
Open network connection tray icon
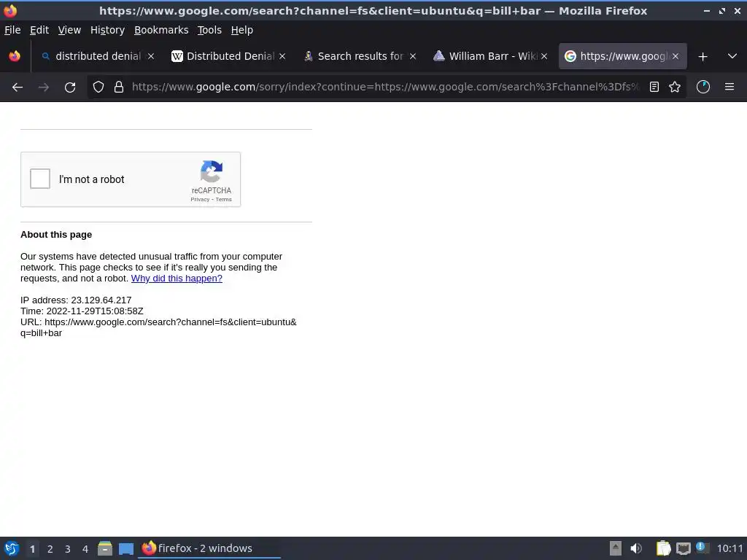(683, 548)
